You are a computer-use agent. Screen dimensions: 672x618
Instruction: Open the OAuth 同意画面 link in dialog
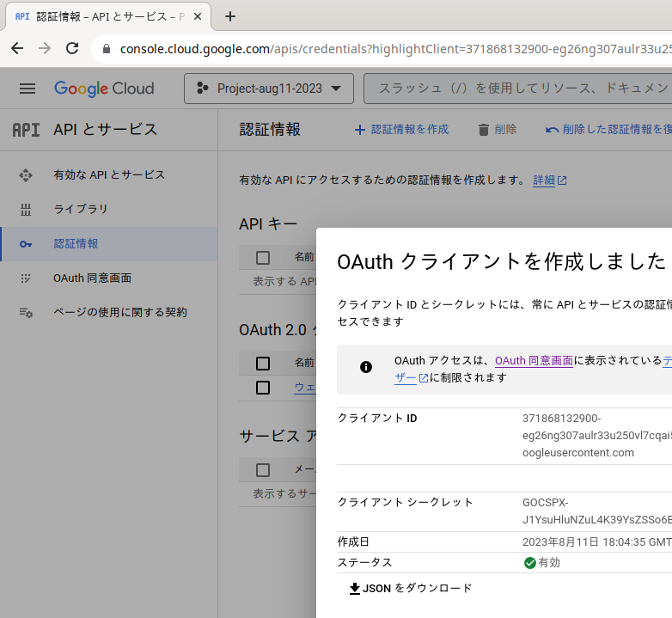pyautogui.click(x=534, y=361)
